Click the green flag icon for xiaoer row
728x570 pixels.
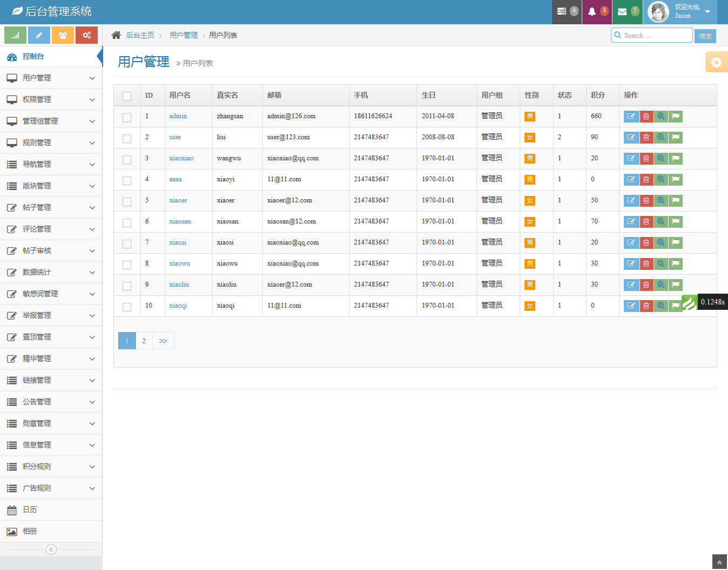pos(676,201)
